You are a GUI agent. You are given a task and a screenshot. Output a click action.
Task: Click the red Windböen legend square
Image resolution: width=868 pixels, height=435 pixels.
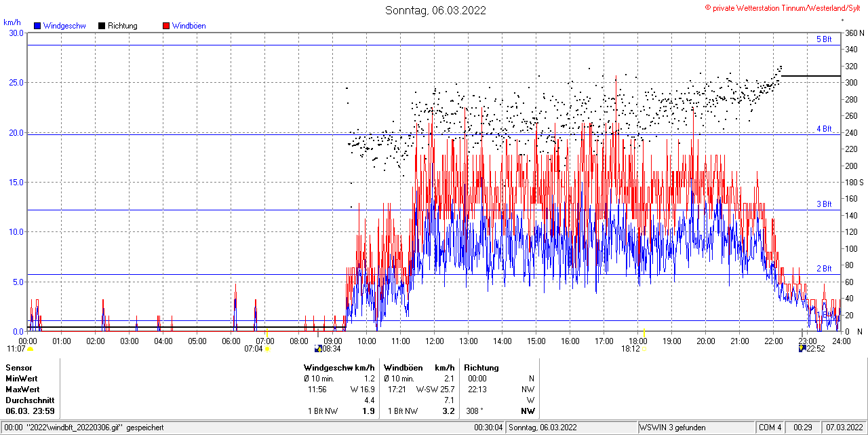(166, 26)
